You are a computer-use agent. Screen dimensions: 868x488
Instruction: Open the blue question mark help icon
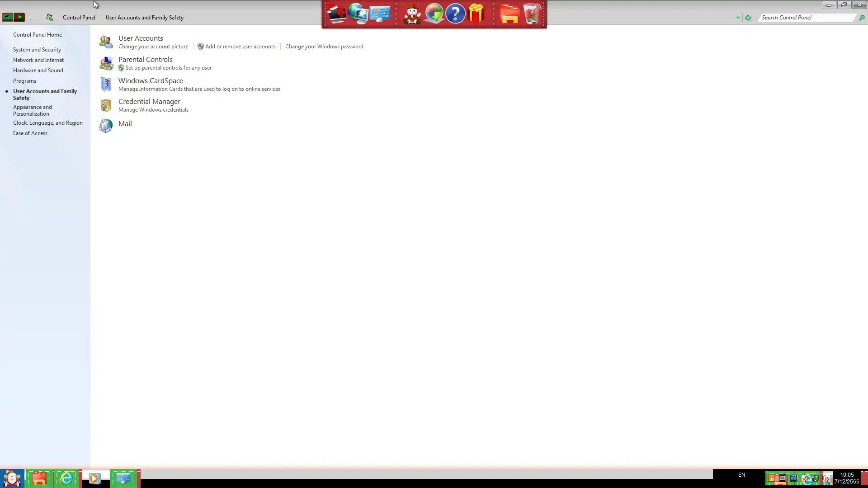pos(455,14)
